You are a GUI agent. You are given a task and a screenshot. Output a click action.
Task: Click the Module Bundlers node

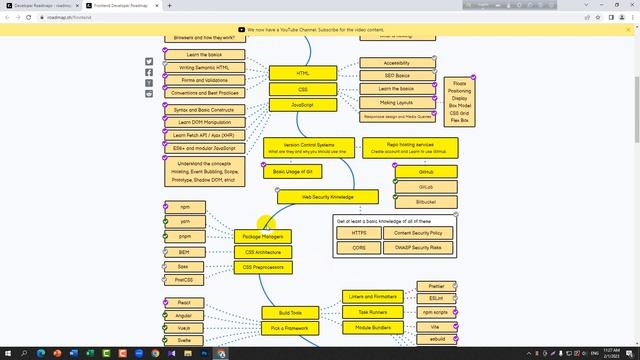(373, 327)
